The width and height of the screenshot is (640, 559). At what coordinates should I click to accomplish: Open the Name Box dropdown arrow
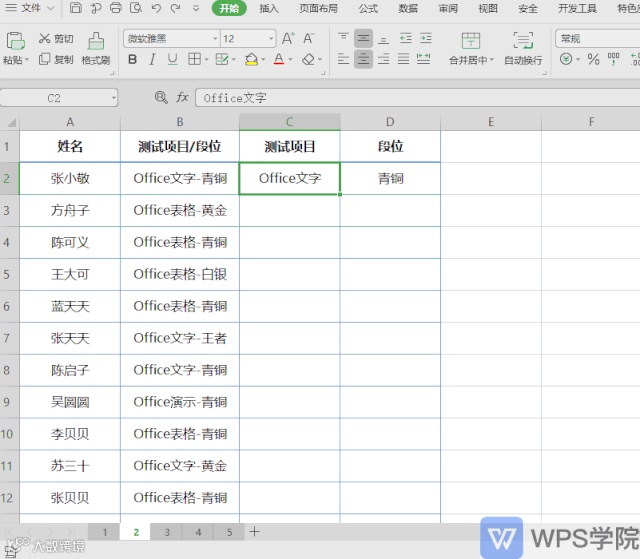(113, 98)
